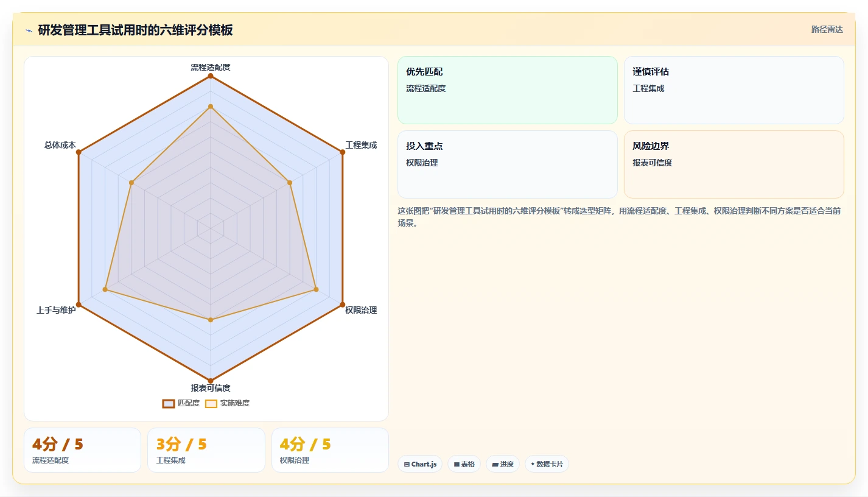This screenshot has height=497, width=868.
Task: Click outer 匹配度 data point at 权限治理
Action: (342, 305)
